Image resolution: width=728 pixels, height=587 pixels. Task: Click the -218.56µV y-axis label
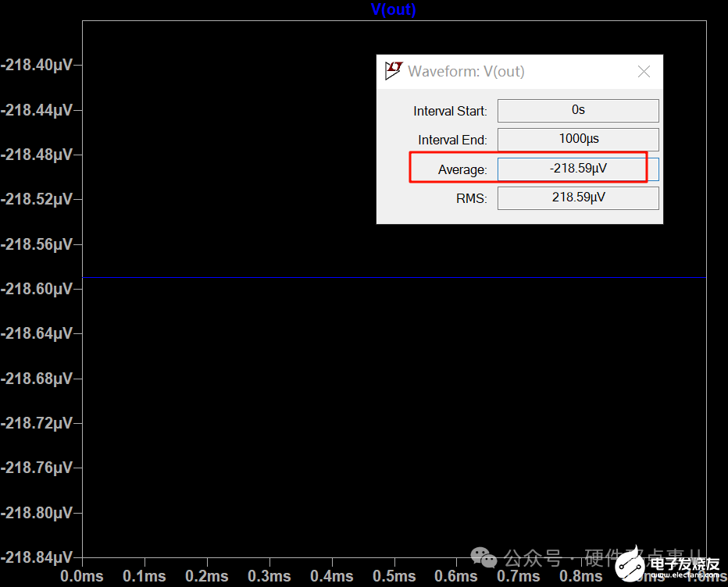[x=37, y=244]
